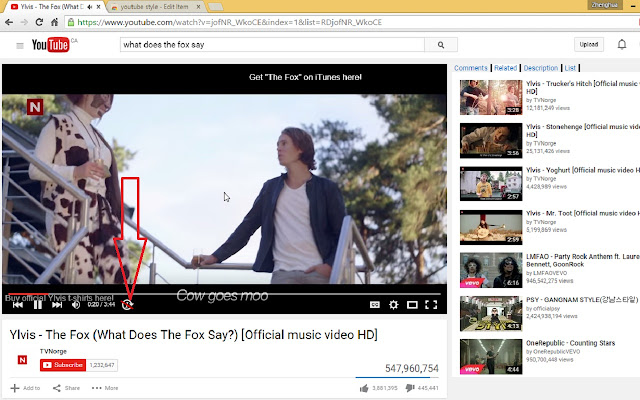Open OneRepublic Counting Stars thumbnail
The height and width of the screenshot is (400, 640).
pyautogui.click(x=491, y=357)
